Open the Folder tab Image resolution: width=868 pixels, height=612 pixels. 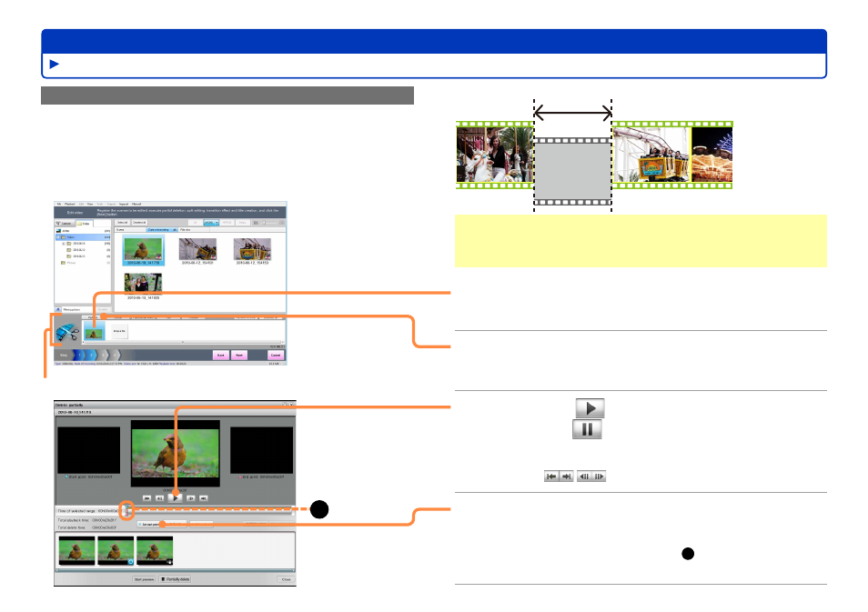[x=84, y=224]
